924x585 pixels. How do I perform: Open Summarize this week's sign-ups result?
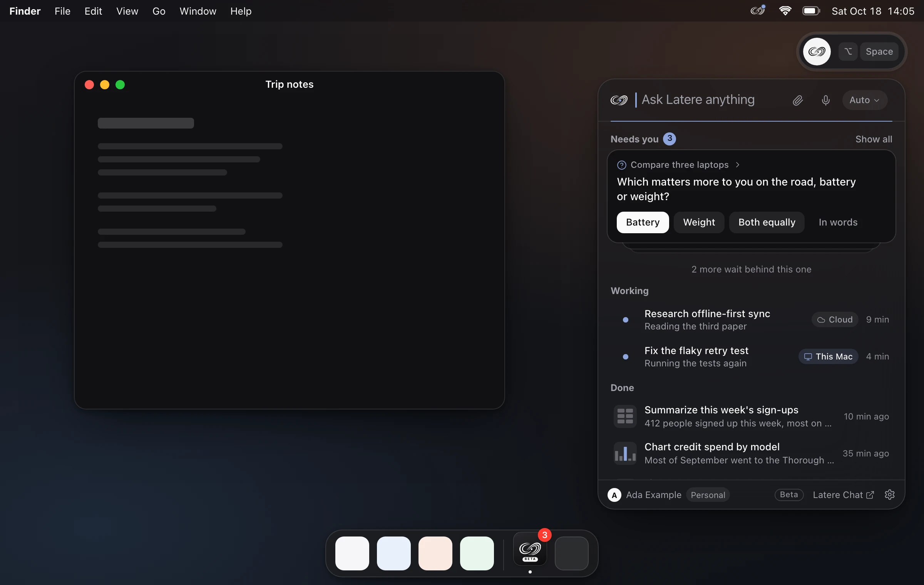pos(751,416)
